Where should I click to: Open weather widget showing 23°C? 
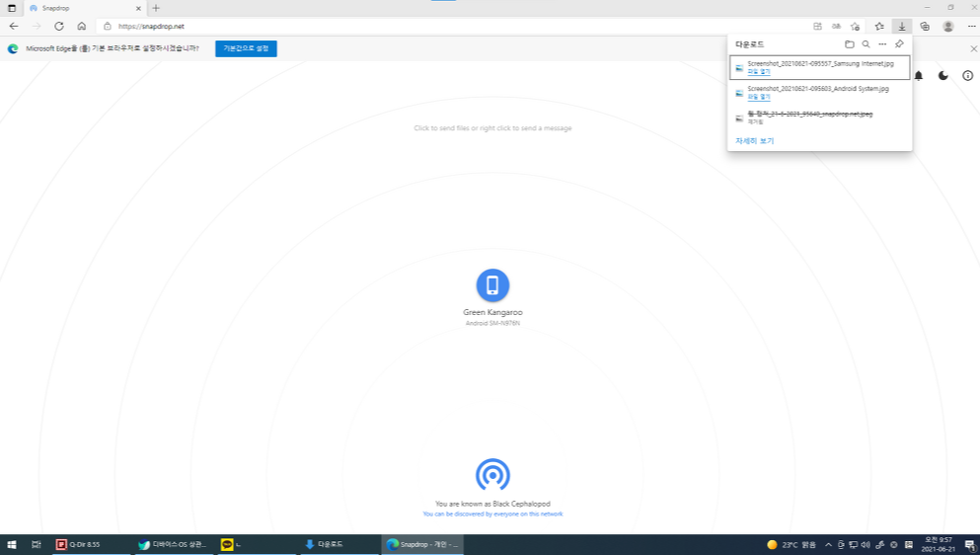(x=792, y=544)
